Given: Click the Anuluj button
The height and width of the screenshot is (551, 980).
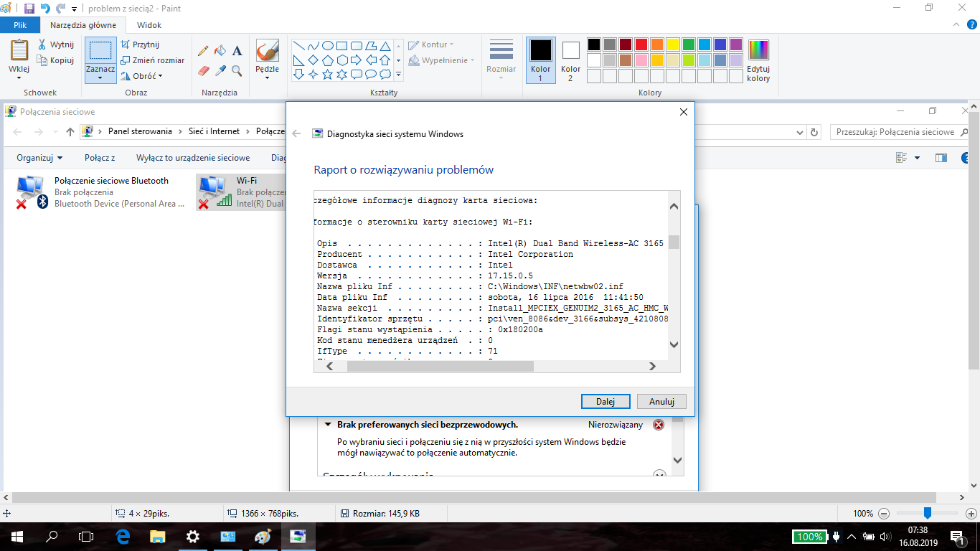Looking at the screenshot, I should 661,401.
